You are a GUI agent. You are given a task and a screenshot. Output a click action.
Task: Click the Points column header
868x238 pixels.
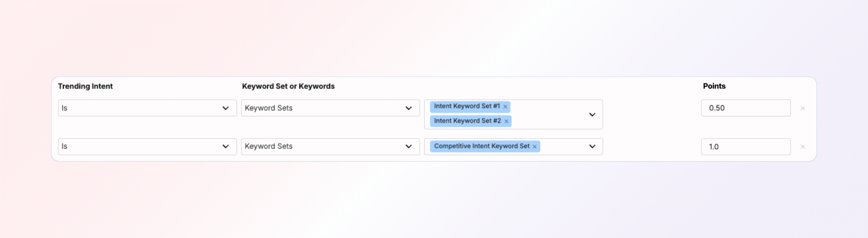tap(714, 86)
